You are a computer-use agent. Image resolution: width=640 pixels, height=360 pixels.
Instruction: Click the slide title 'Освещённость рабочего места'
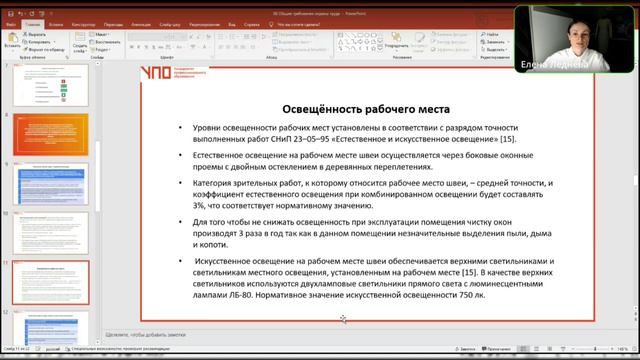[x=366, y=109]
